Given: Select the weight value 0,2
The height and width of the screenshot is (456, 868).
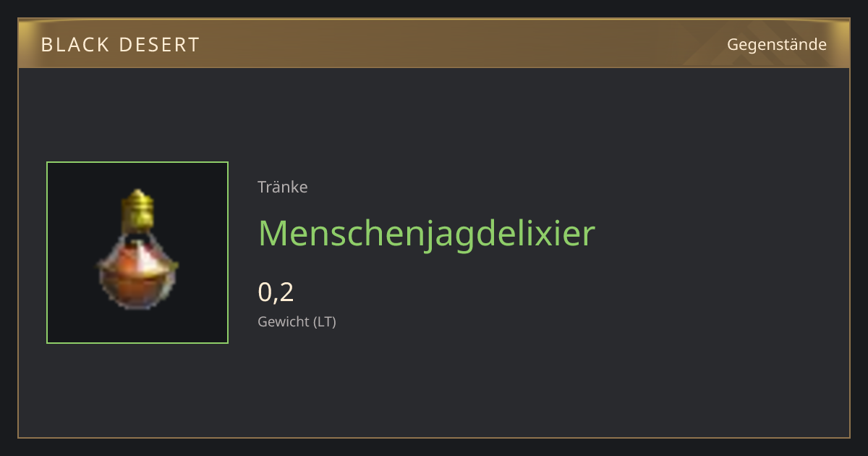Looking at the screenshot, I should click(x=276, y=292).
